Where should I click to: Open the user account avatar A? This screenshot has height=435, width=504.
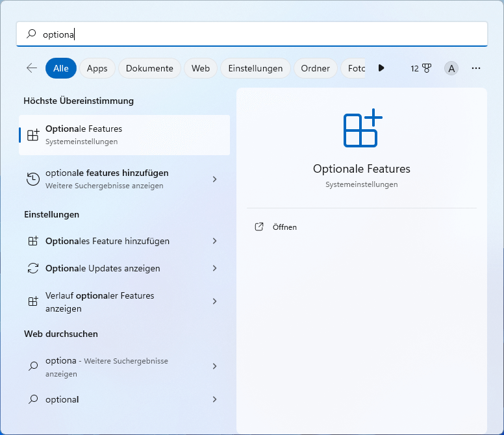(x=451, y=68)
